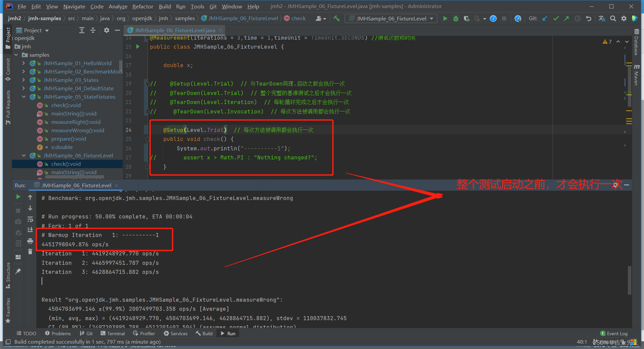
Task: Hide the Project tool window
Action: pyautogui.click(x=117, y=30)
